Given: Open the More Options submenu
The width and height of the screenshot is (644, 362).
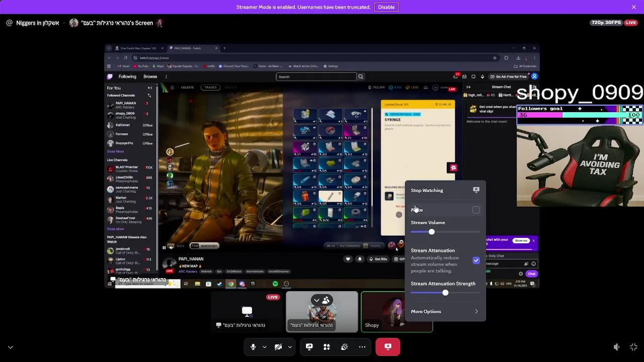Looking at the screenshot, I should pos(445,312).
